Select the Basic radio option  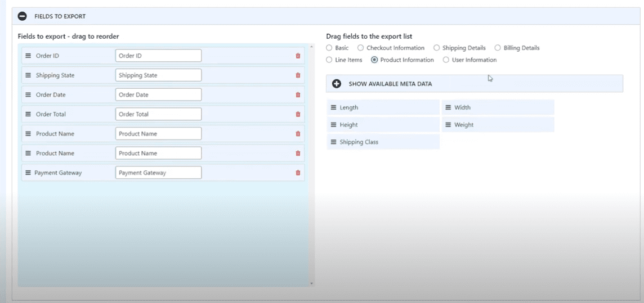[x=329, y=48]
